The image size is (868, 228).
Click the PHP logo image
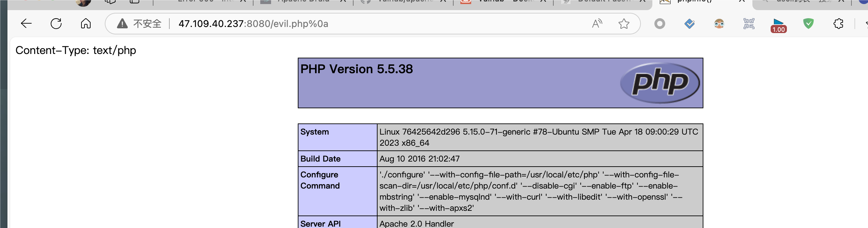[x=660, y=83]
